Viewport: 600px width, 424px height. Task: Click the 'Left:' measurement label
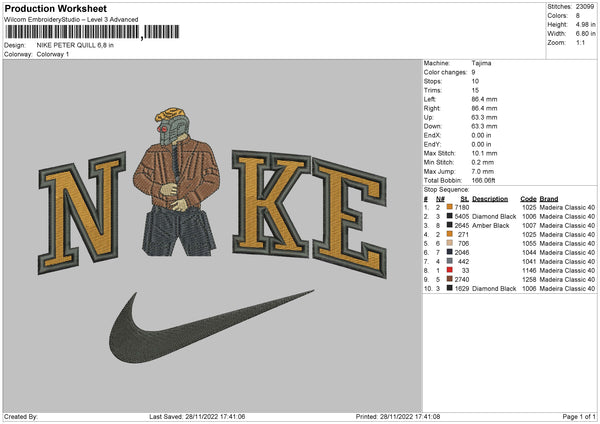pyautogui.click(x=429, y=99)
